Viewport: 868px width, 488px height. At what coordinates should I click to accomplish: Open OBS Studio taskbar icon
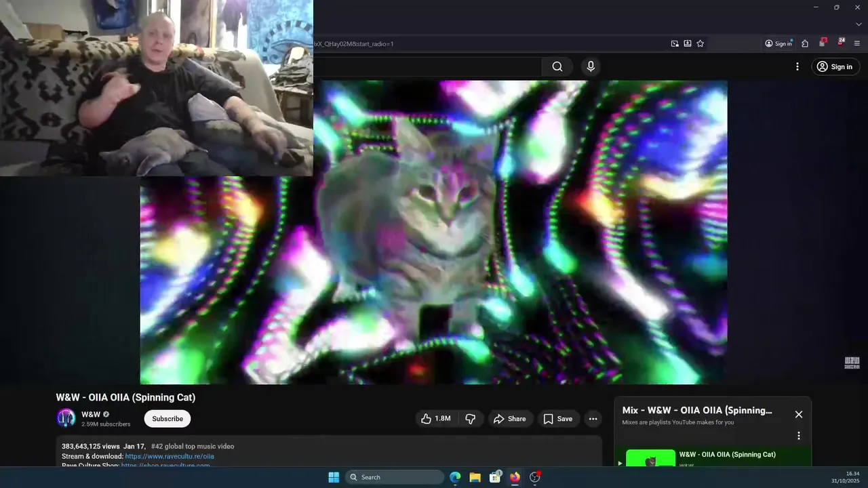(x=535, y=477)
